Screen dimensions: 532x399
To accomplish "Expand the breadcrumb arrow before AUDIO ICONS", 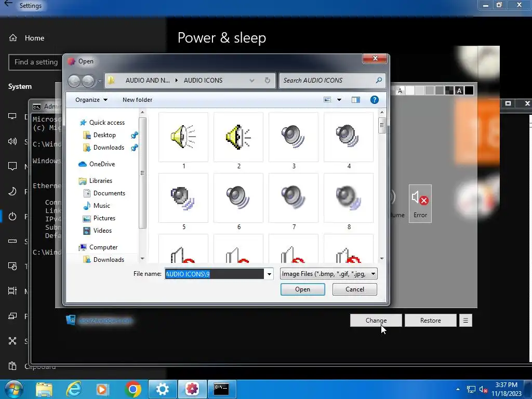I will pyautogui.click(x=177, y=81).
